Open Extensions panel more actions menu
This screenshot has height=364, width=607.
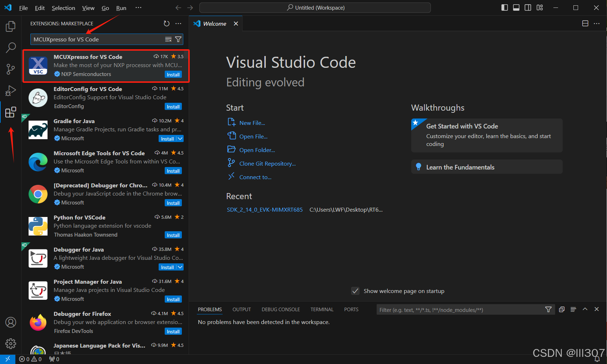click(178, 24)
